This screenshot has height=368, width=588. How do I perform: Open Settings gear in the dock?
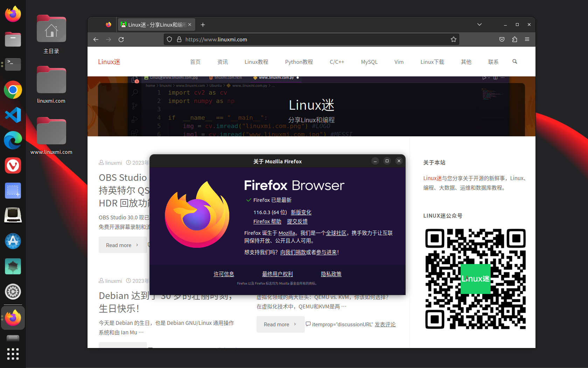(x=13, y=292)
